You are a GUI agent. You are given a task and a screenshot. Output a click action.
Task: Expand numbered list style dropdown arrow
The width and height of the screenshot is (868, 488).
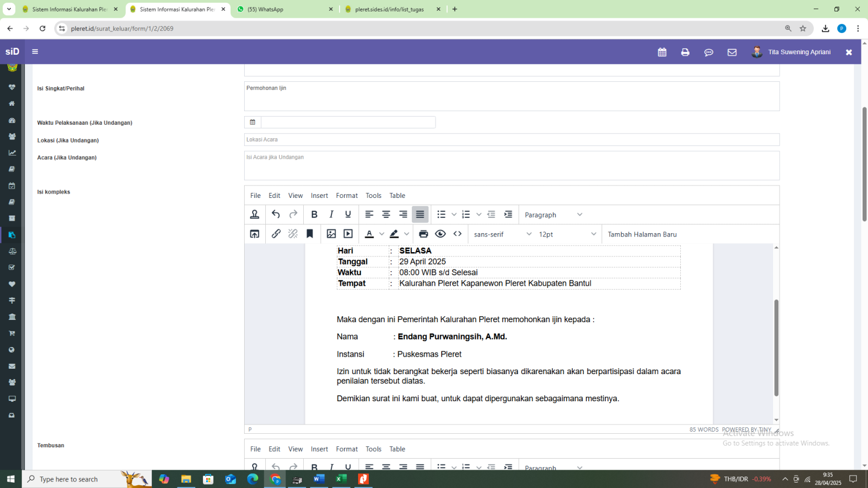[x=478, y=215]
